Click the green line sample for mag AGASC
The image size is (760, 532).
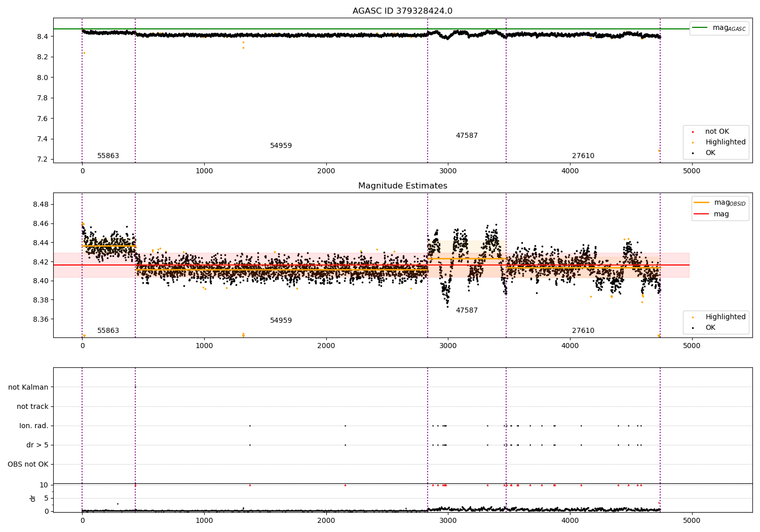[x=700, y=27]
